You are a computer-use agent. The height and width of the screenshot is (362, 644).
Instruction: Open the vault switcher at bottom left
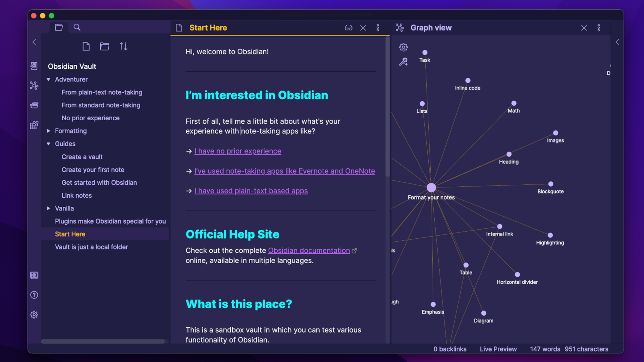(34, 275)
